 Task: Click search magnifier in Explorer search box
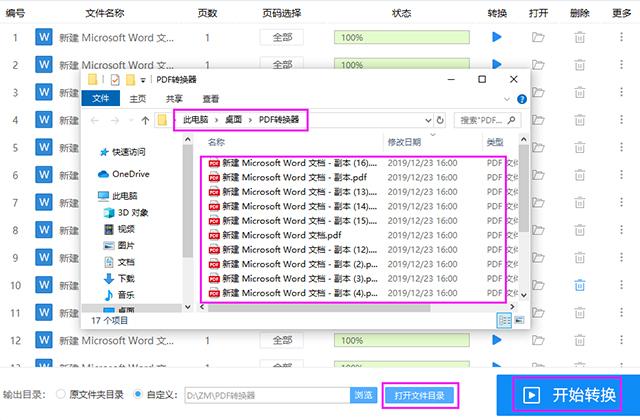[511, 120]
